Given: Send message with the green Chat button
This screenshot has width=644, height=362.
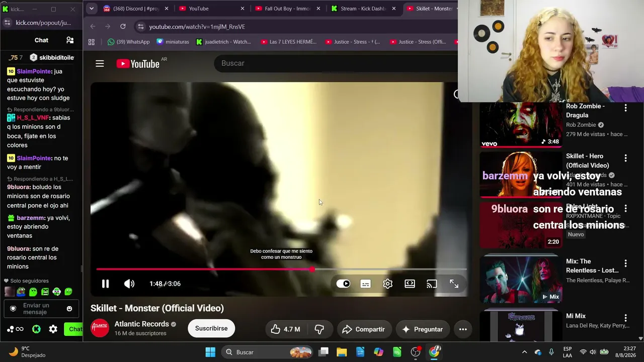Looking at the screenshot, I should tap(73, 329).
